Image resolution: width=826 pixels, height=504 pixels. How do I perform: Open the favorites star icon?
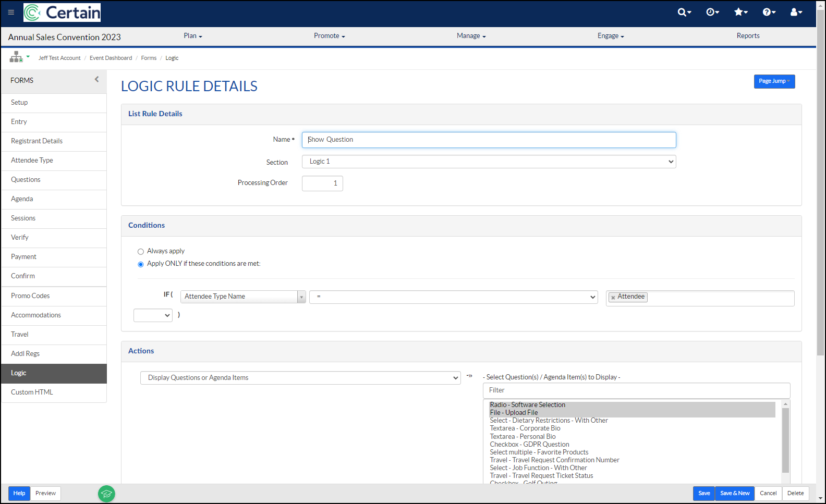point(740,12)
